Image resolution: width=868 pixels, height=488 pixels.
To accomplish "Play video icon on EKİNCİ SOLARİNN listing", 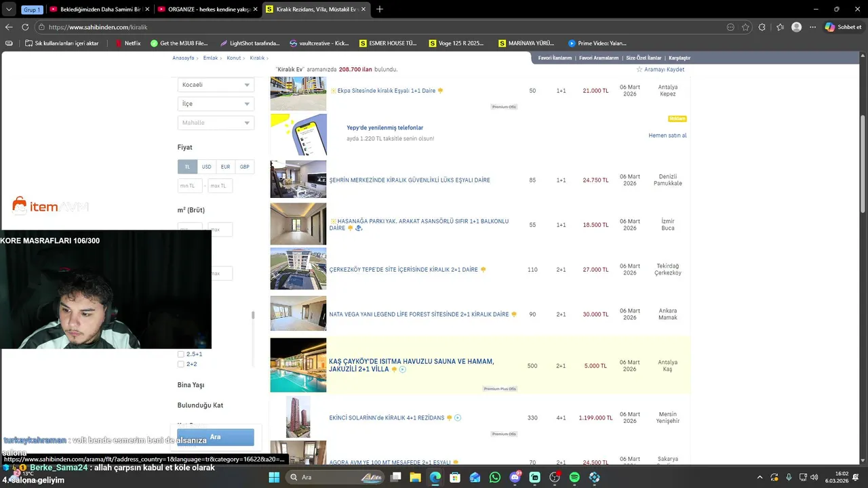I will pos(457,418).
